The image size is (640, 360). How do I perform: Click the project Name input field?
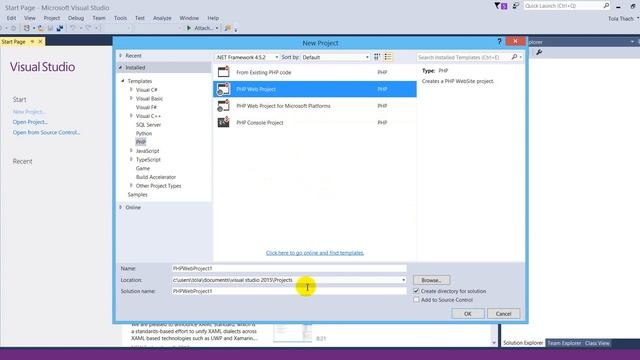(x=289, y=268)
